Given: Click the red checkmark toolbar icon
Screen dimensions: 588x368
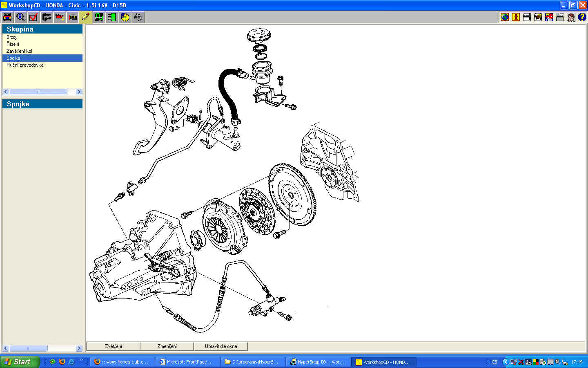Looking at the screenshot, I should point(33,17).
